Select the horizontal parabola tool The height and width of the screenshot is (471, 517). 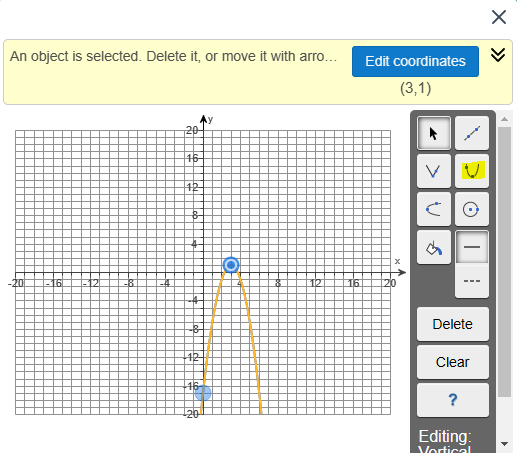(x=434, y=209)
